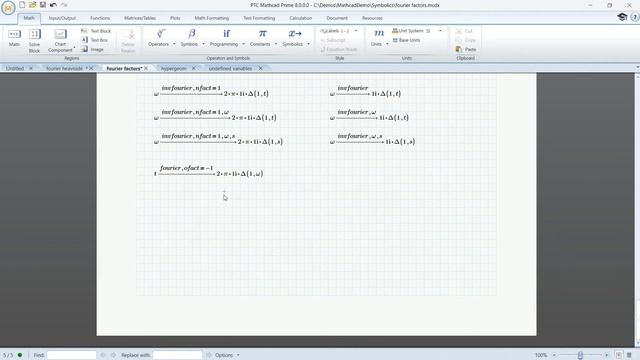640x360 pixels.
Task: Click the Copy command
Action: pyautogui.click(x=466, y=40)
